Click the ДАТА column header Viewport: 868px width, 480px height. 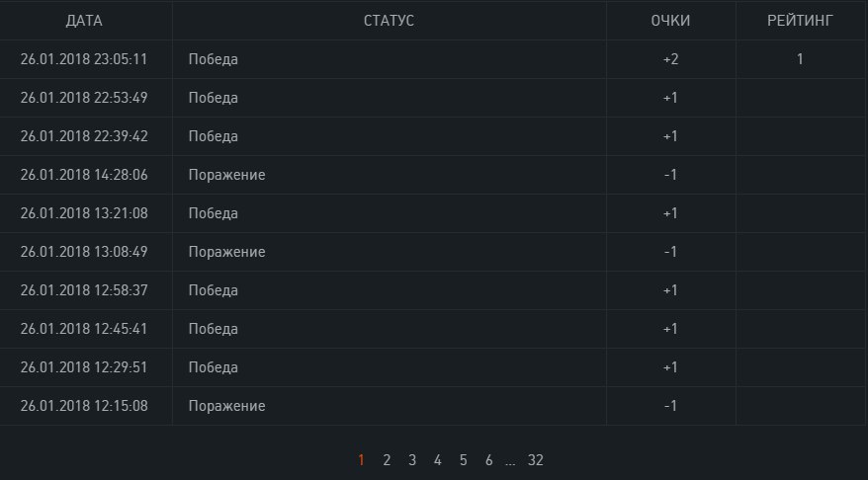[x=84, y=20]
